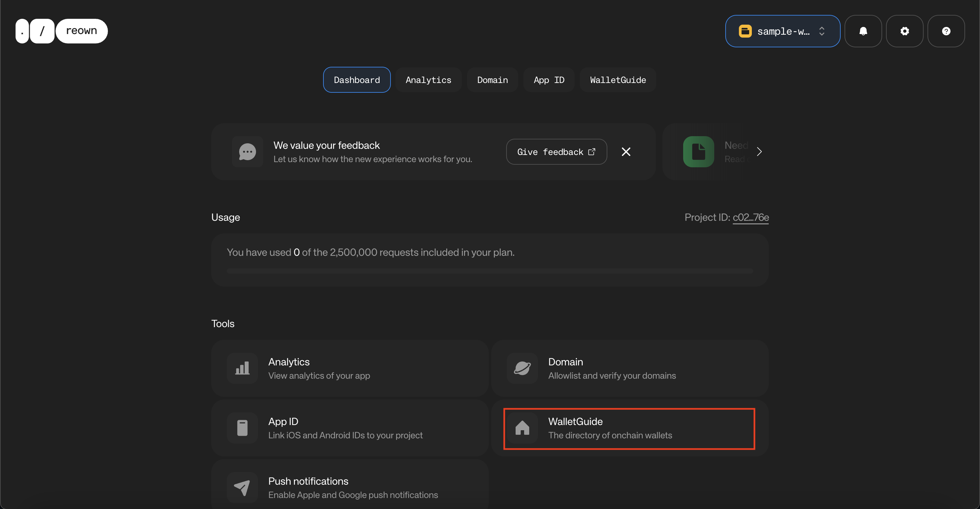Viewport: 980px width, 509px height.
Task: Click the next chevron on the banner carousel
Action: (759, 151)
